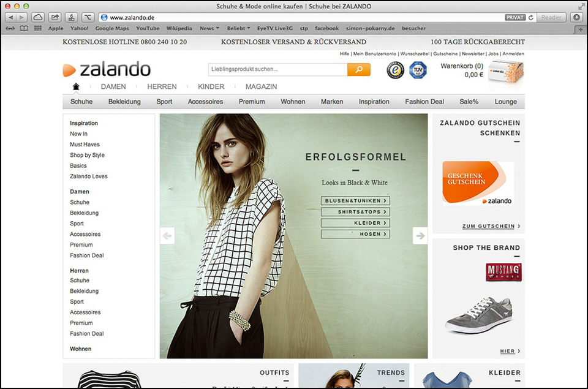Open the Wikipedia bookmark

click(179, 29)
